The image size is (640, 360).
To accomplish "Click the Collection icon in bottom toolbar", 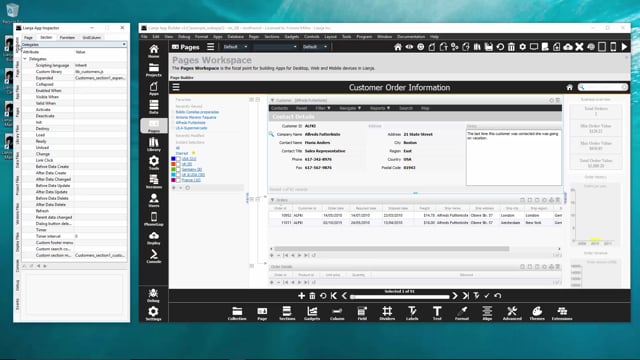I will tap(237, 313).
